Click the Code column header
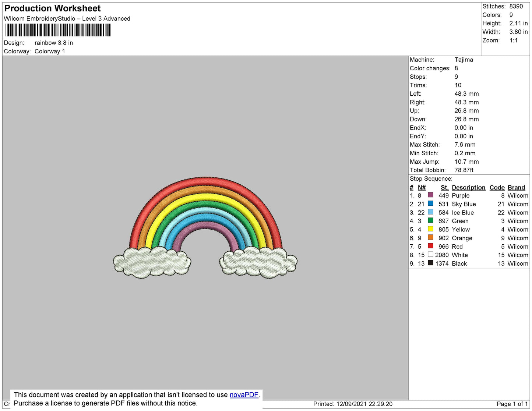 pyautogui.click(x=497, y=187)
